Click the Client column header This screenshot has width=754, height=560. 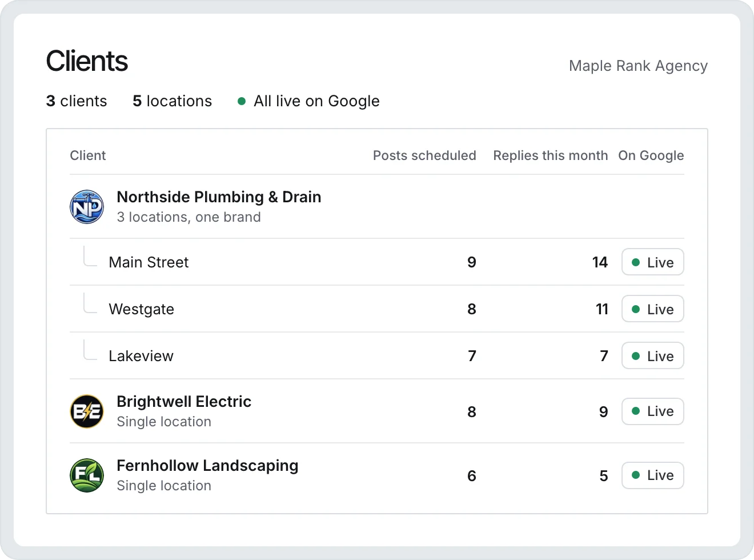[88, 155]
